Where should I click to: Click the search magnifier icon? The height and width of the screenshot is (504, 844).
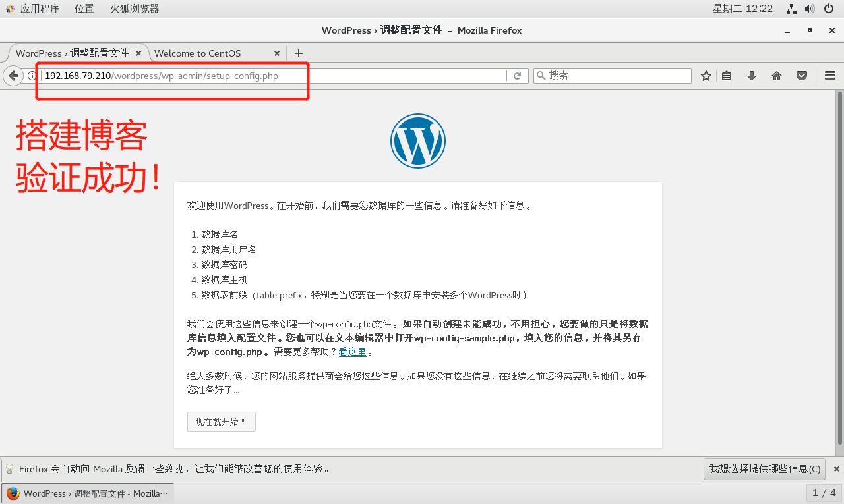tap(541, 76)
